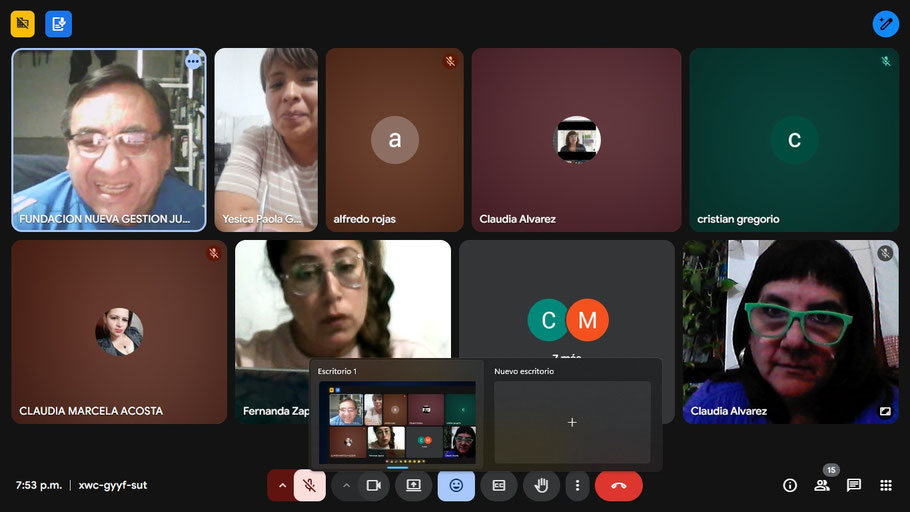
Task: Expand audio settings arrow beside microphone
Action: [x=282, y=485]
